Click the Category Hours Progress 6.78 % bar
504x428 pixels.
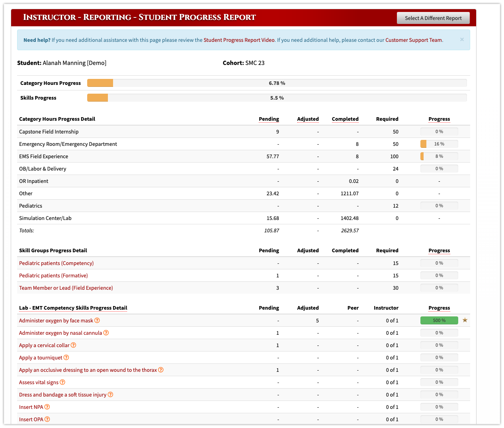[x=277, y=83]
